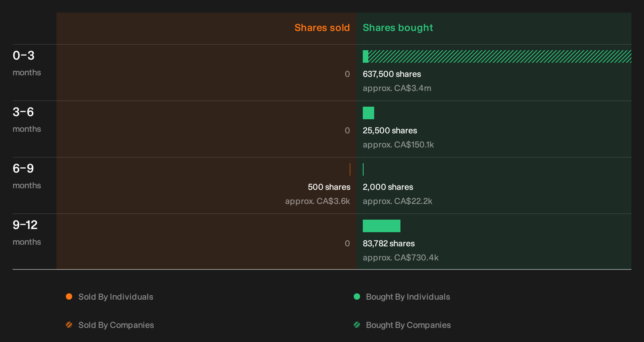Click the zero sold value for 3-6 months
The width and height of the screenshot is (644, 342).
[347, 131]
